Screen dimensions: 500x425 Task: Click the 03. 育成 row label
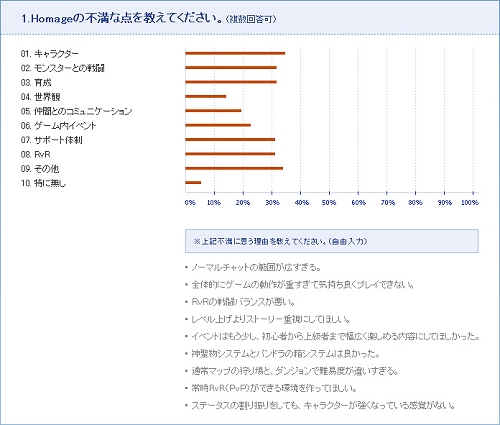point(36,82)
